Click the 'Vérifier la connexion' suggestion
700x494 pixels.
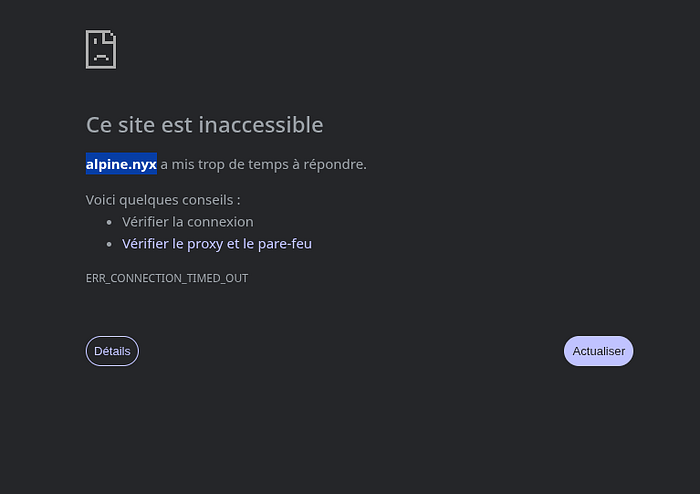188,222
